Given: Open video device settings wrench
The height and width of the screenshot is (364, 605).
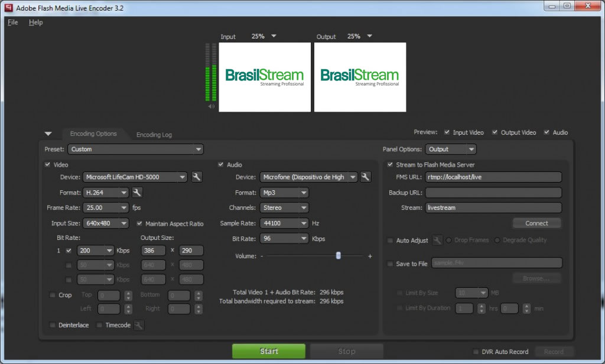Looking at the screenshot, I should pyautogui.click(x=197, y=177).
